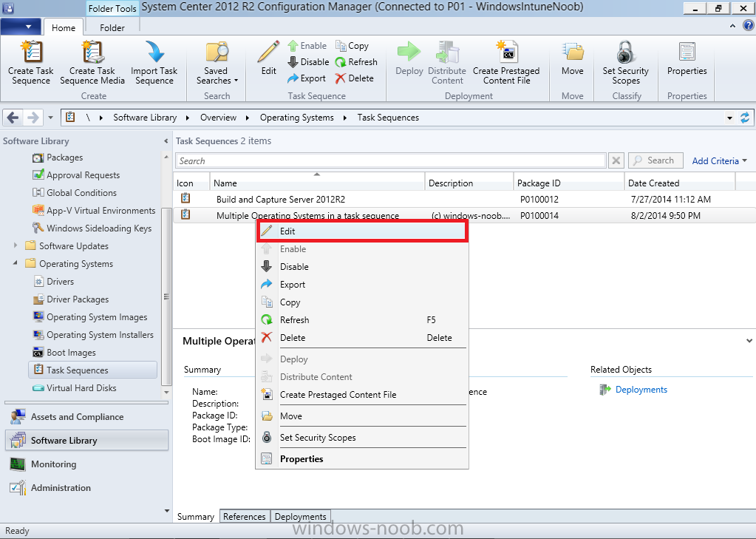Refresh the view using address bar icon
The image size is (756, 539).
click(745, 118)
